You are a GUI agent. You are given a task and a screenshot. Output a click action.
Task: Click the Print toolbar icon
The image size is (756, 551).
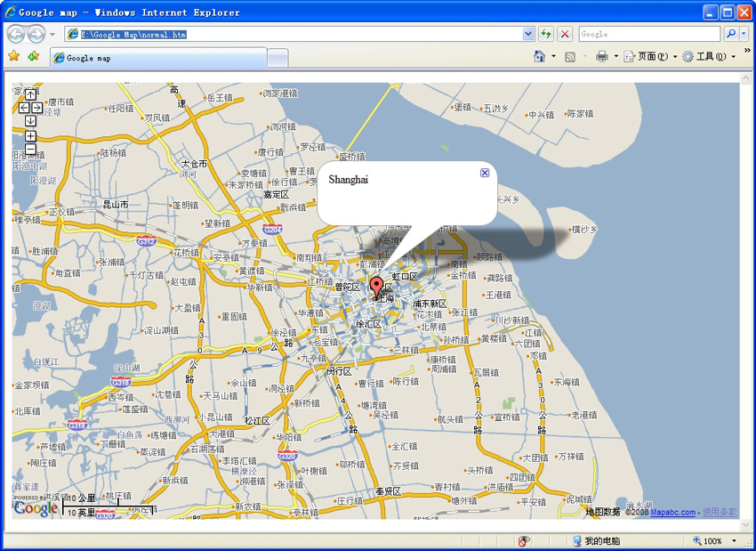click(x=602, y=56)
